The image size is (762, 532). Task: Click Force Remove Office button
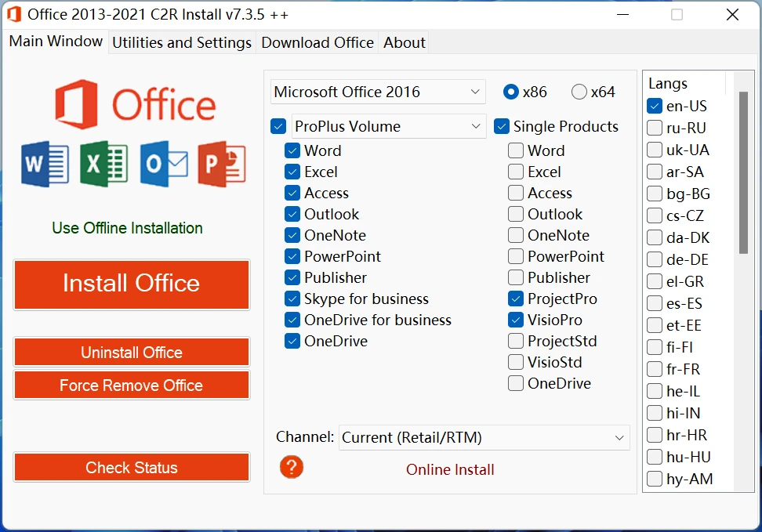pos(131,385)
